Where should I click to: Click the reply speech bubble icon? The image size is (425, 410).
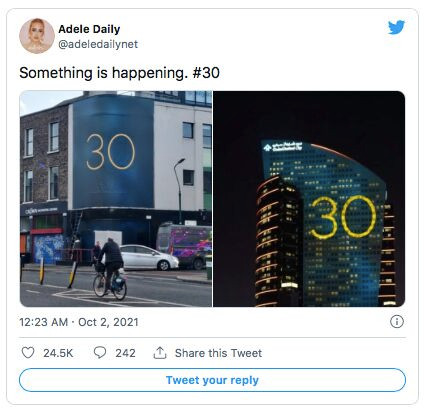click(100, 352)
